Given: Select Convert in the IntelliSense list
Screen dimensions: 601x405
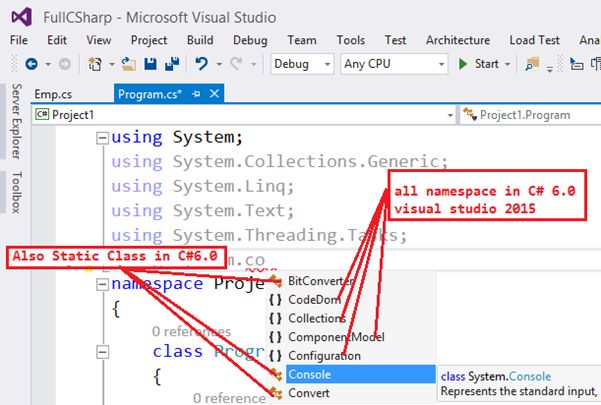Looking at the screenshot, I should coord(309,393).
